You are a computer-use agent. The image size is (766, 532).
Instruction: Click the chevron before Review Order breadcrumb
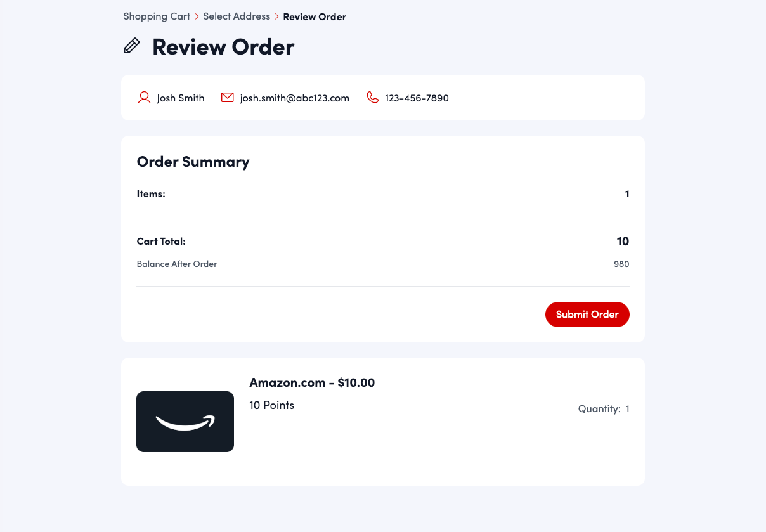[x=276, y=16]
